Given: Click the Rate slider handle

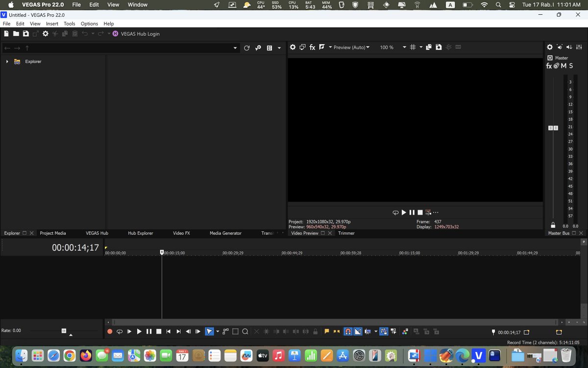Looking at the screenshot, I should tap(64, 331).
